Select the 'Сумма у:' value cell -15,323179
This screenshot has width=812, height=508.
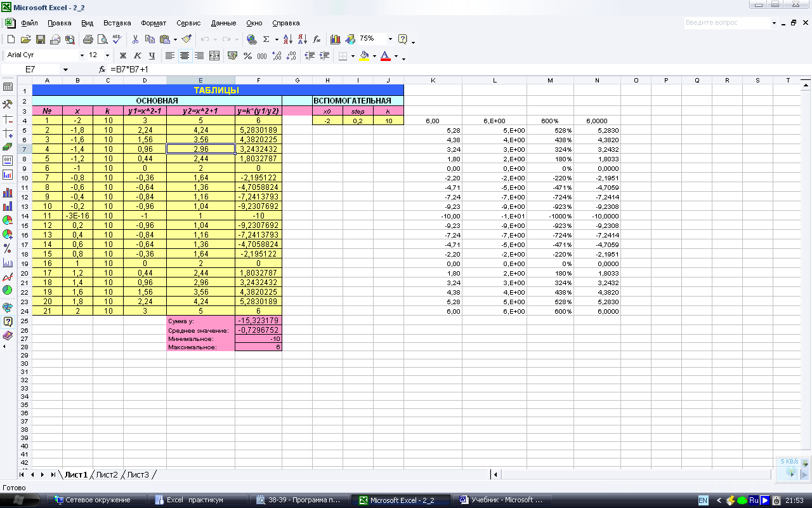[258, 321]
